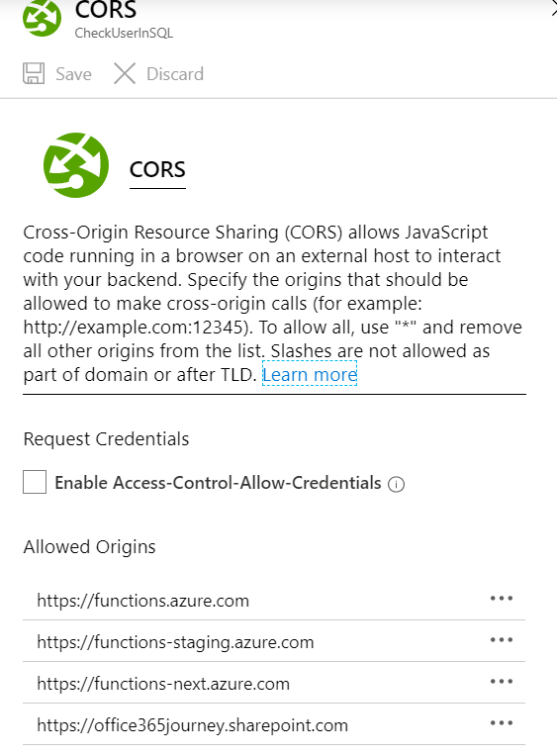Click the Save floppy disk icon
The image size is (557, 756).
34,74
